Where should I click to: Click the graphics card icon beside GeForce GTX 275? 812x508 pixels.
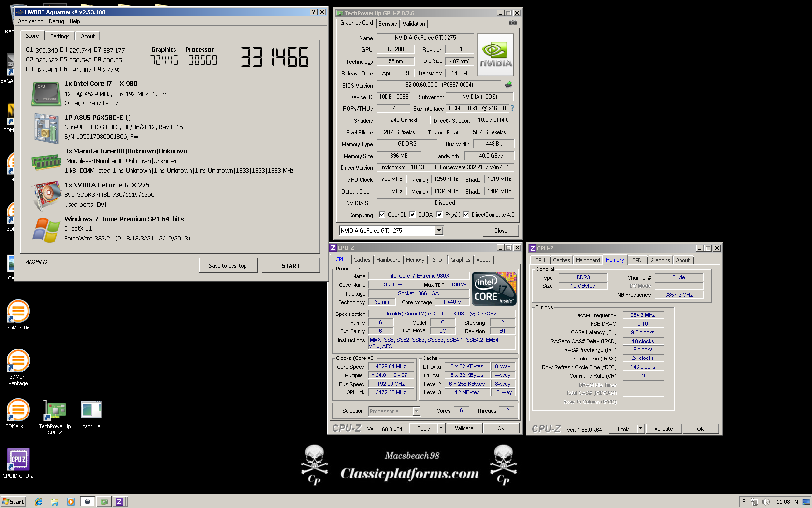pyautogui.click(x=46, y=196)
